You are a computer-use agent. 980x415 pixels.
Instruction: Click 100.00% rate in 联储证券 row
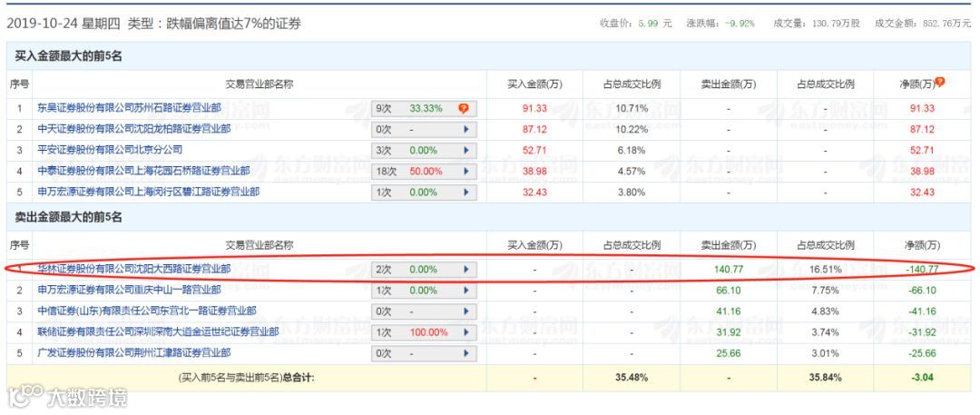[x=428, y=331]
